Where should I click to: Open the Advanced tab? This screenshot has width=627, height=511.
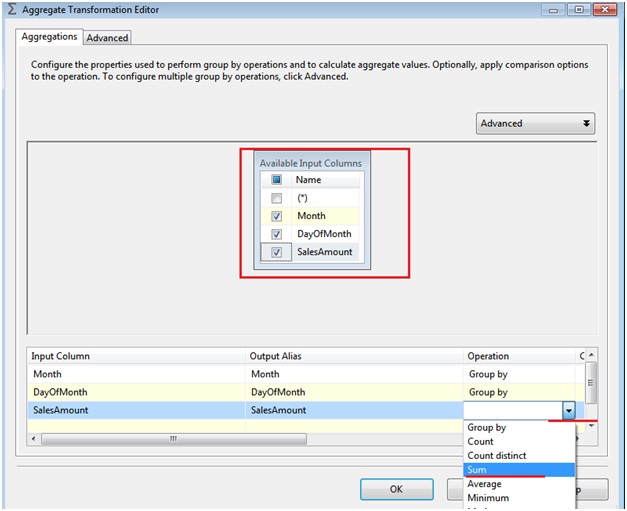coord(107,38)
